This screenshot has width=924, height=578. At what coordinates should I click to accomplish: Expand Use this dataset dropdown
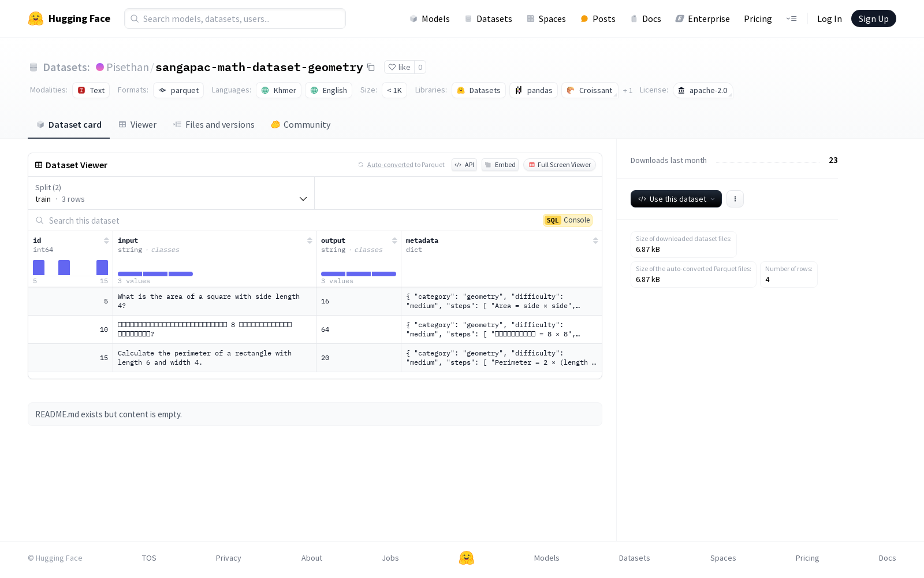(x=676, y=199)
